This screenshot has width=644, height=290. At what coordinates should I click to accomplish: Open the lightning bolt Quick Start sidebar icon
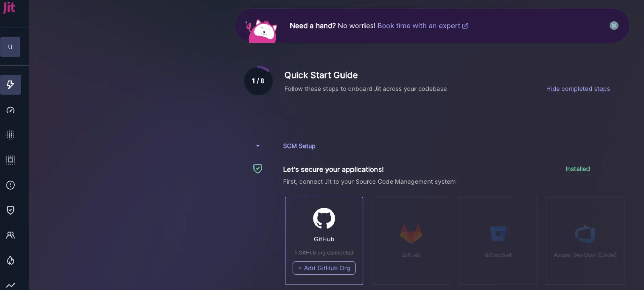point(11,85)
